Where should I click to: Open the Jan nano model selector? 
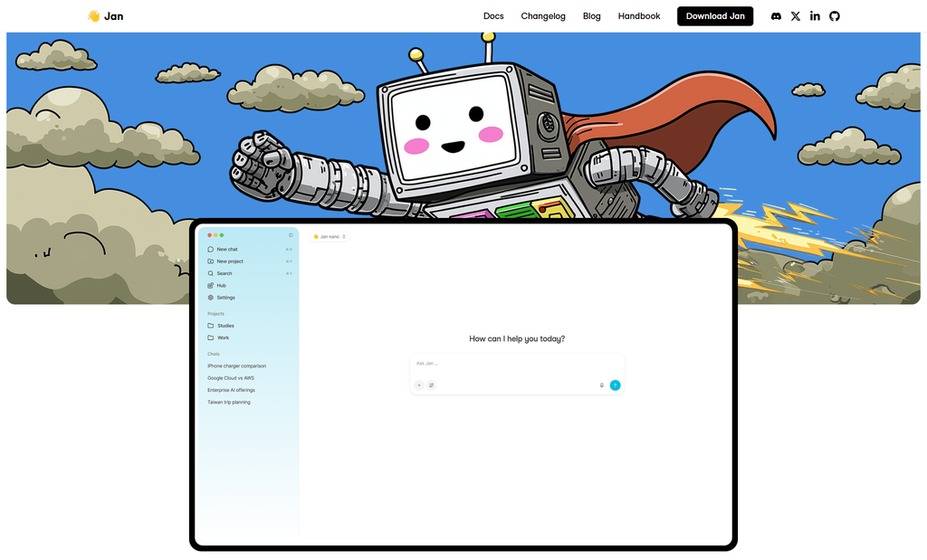330,236
